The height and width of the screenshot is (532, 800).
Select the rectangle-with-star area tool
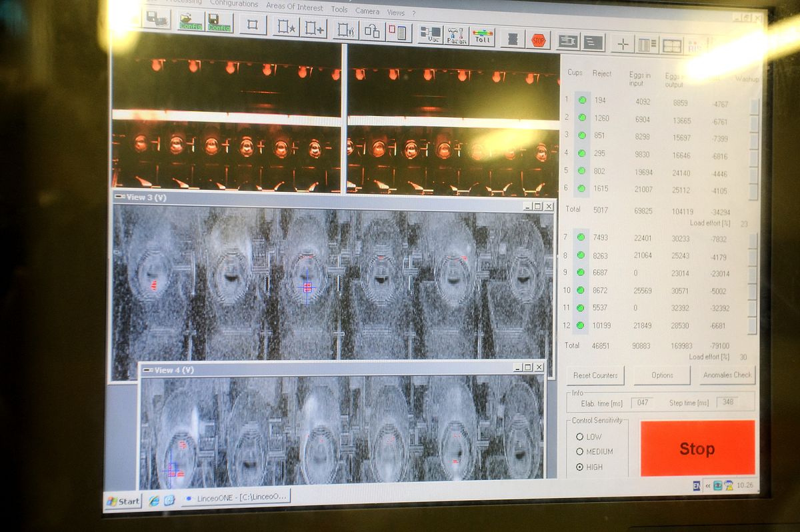point(285,27)
